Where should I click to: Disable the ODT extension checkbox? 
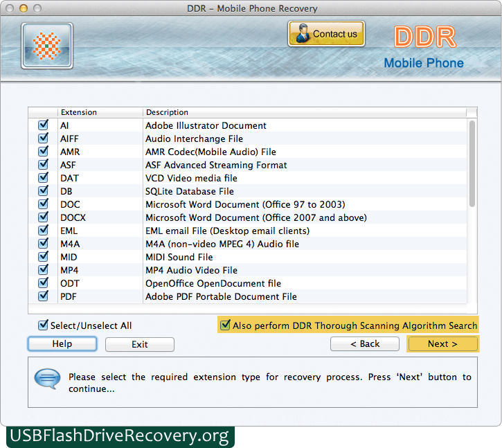click(x=43, y=283)
